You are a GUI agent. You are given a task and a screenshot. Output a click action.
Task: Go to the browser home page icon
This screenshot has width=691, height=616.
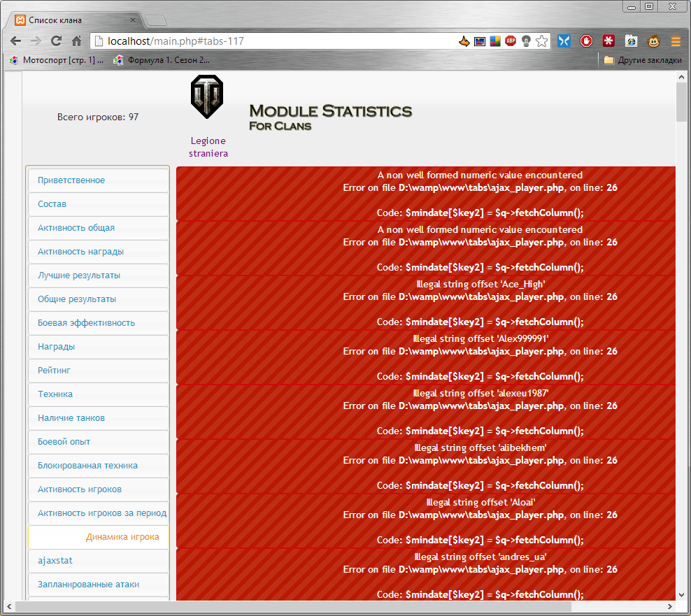pos(77,41)
